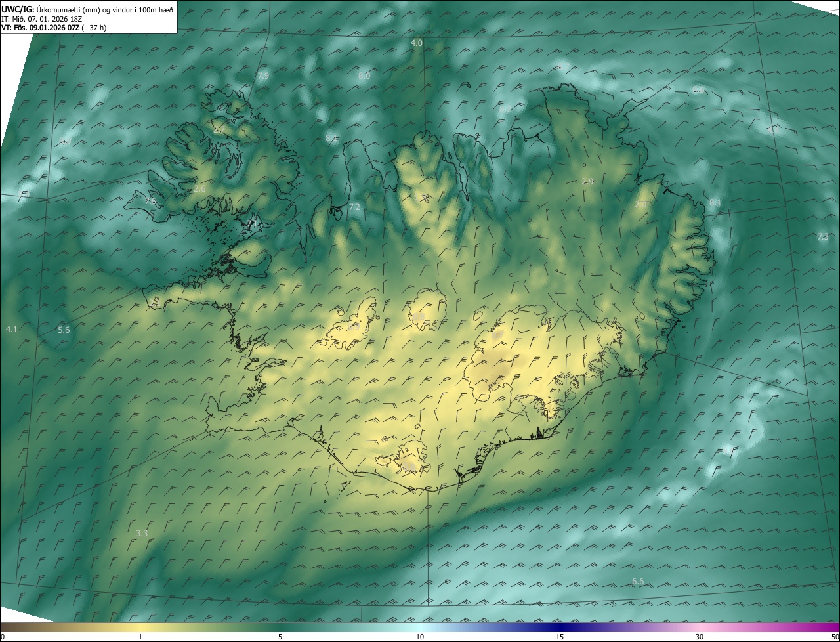The width and height of the screenshot is (840, 642).
Task: Click the "8.1" value label off the east coast
Action: 715,203
